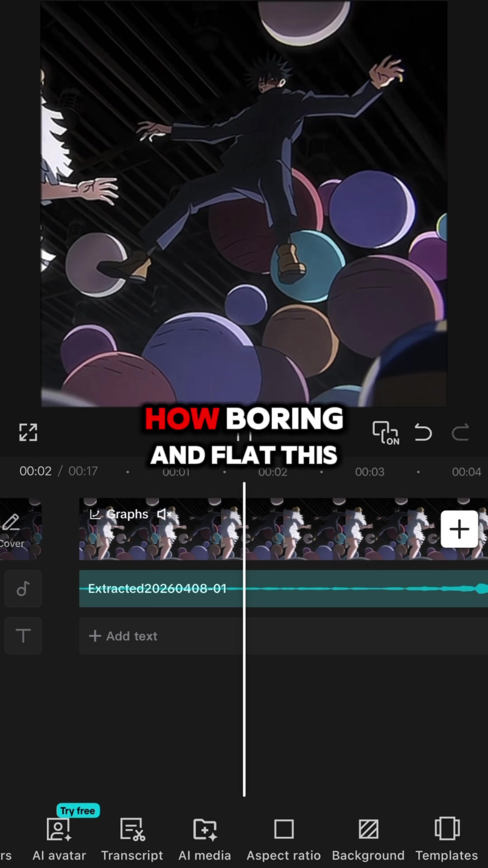
Task: Tap Add text on text track
Action: coord(123,636)
